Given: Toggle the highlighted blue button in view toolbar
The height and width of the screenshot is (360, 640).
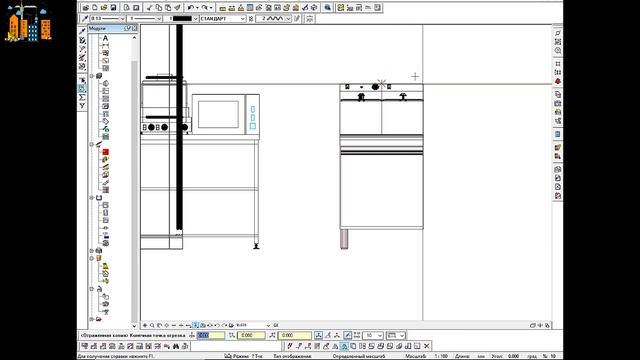Looking at the screenshot, I should click(196, 325).
